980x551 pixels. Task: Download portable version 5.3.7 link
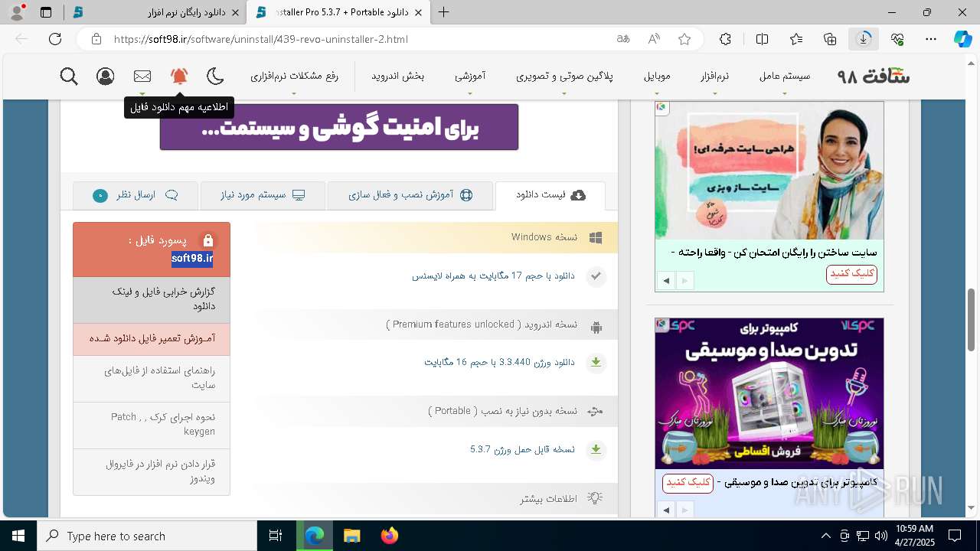522,449
